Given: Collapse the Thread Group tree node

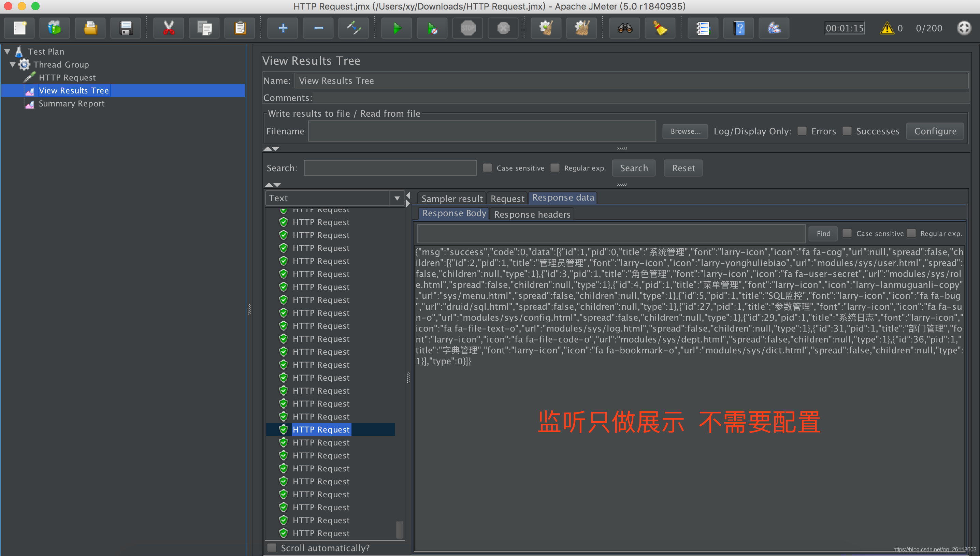Looking at the screenshot, I should pos(13,64).
